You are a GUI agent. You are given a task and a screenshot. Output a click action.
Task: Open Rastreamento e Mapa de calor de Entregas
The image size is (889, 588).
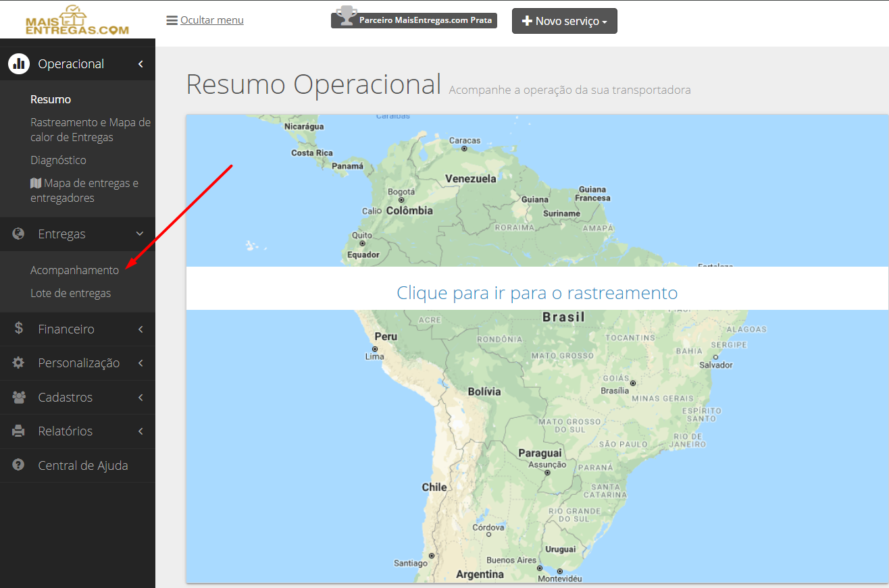[x=91, y=130]
